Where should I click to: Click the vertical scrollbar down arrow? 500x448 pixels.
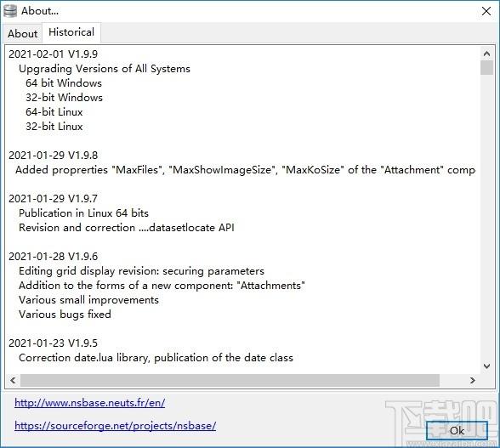[x=486, y=366]
